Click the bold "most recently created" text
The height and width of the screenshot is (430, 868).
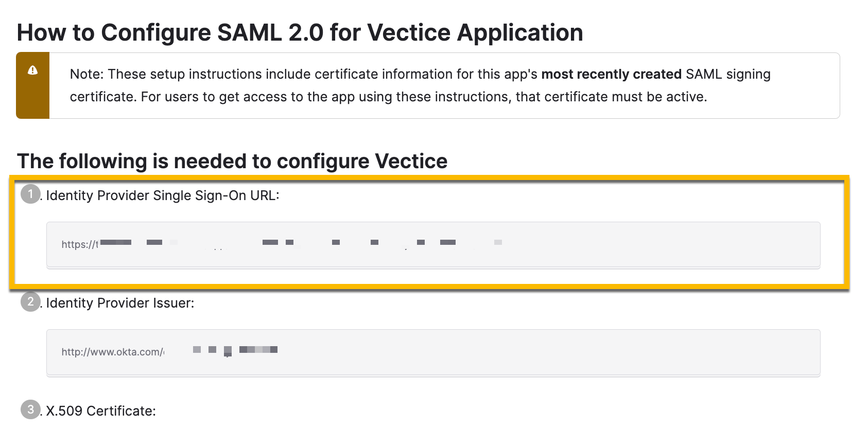click(x=611, y=74)
